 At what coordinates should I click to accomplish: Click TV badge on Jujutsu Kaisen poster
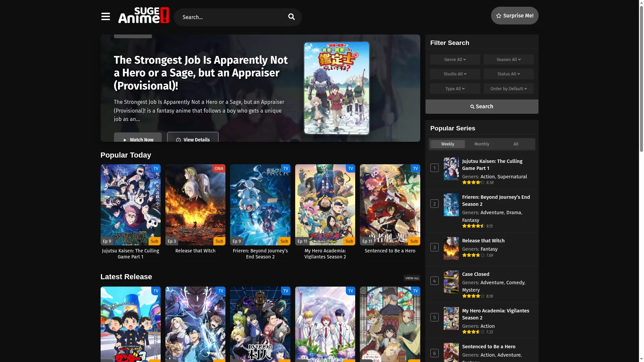(x=156, y=168)
